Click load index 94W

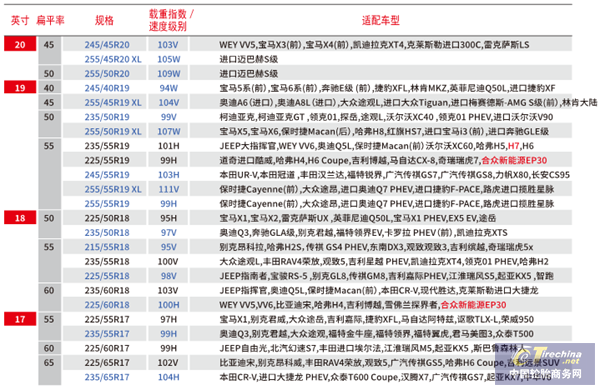click(x=169, y=88)
